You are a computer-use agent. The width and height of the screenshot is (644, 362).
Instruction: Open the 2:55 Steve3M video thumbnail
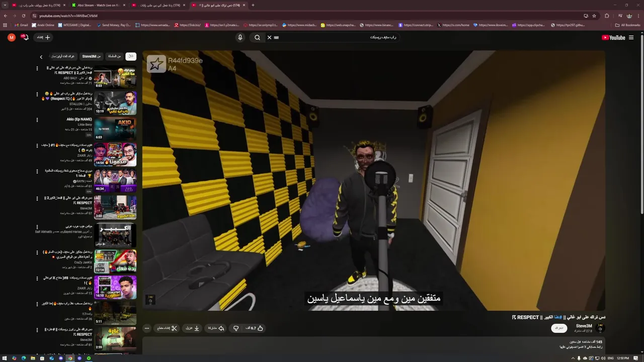115,338
